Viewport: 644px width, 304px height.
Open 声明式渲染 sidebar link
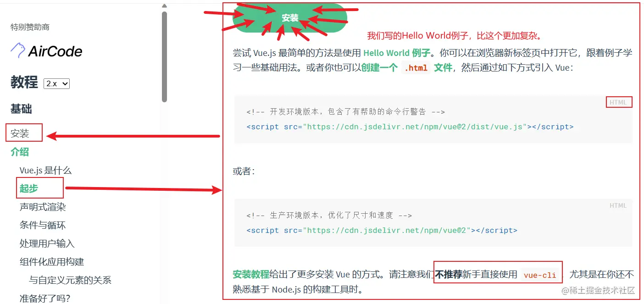click(43, 207)
